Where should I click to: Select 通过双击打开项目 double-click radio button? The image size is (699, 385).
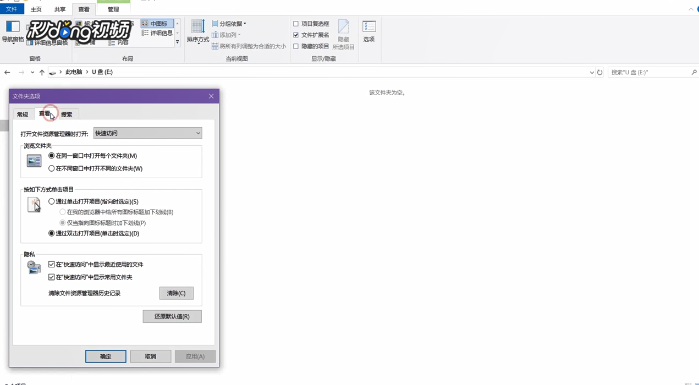point(51,233)
